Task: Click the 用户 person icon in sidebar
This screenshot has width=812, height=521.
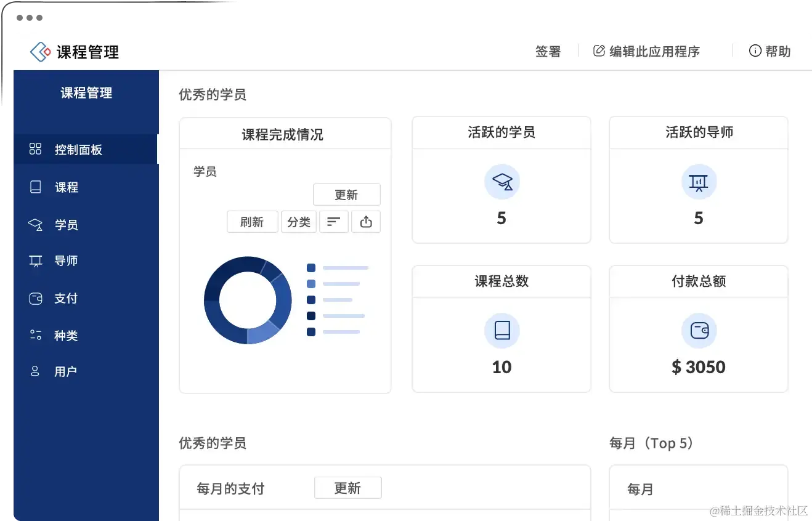Action: coord(35,371)
